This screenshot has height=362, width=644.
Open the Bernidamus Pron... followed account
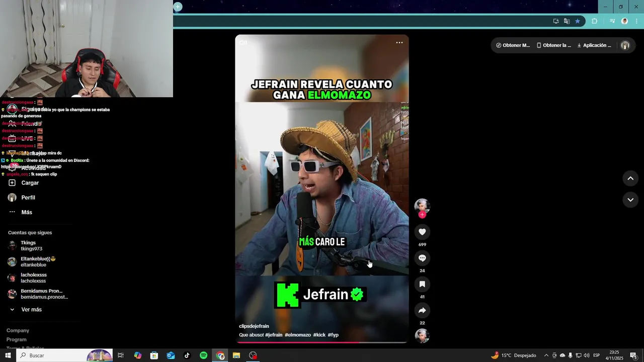[x=38, y=294]
